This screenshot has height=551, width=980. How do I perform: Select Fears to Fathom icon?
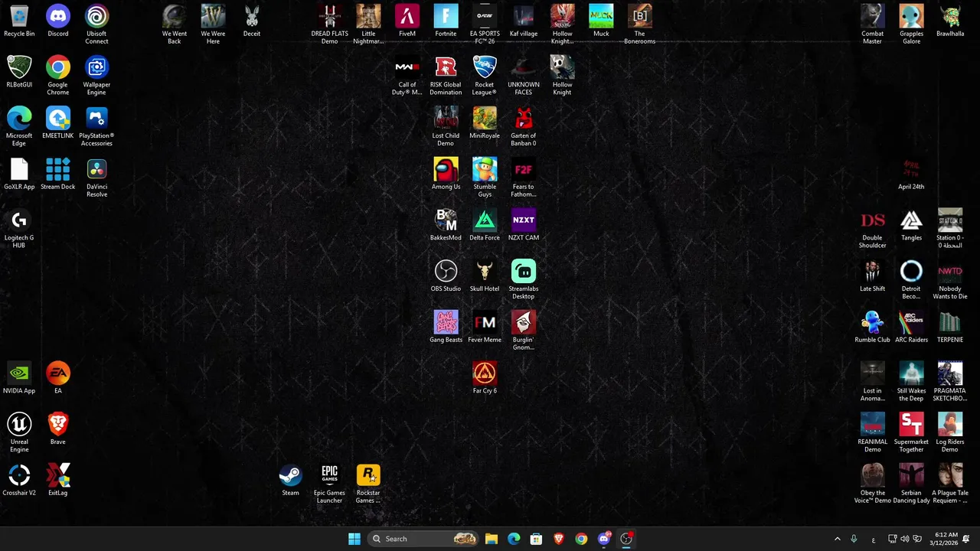click(524, 178)
